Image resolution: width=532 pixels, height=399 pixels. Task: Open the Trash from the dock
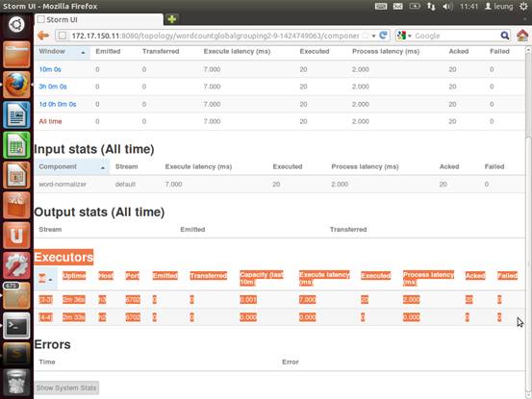(x=16, y=384)
